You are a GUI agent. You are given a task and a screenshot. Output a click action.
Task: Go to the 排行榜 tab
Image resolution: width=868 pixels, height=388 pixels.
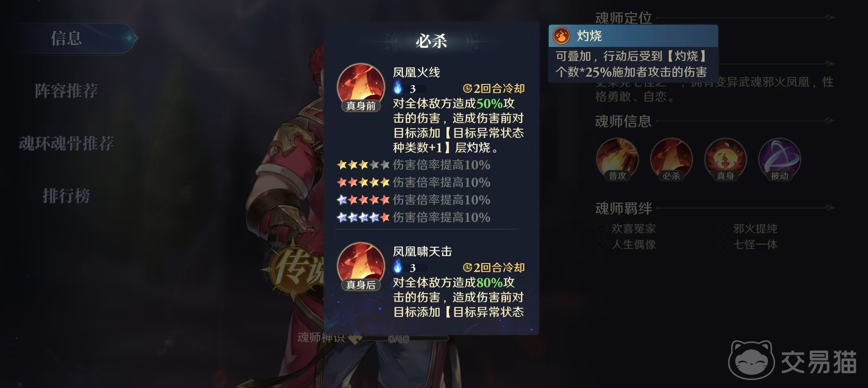coord(66,196)
